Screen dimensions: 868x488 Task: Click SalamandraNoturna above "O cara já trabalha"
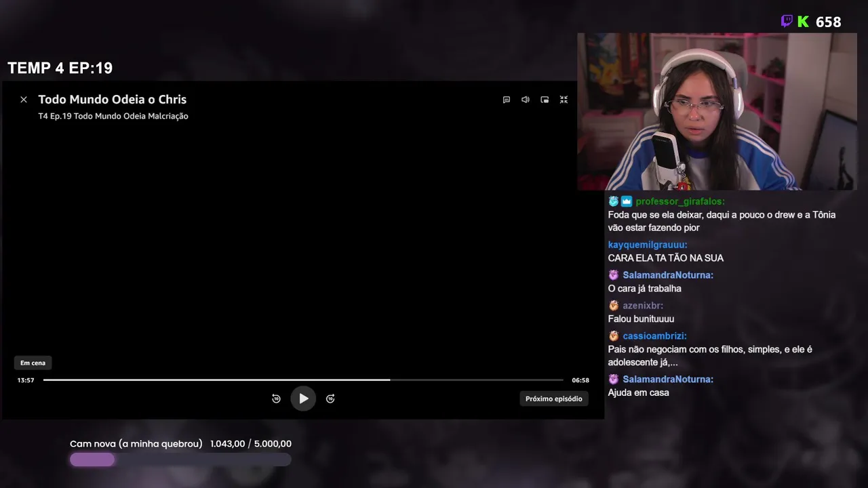pos(668,275)
